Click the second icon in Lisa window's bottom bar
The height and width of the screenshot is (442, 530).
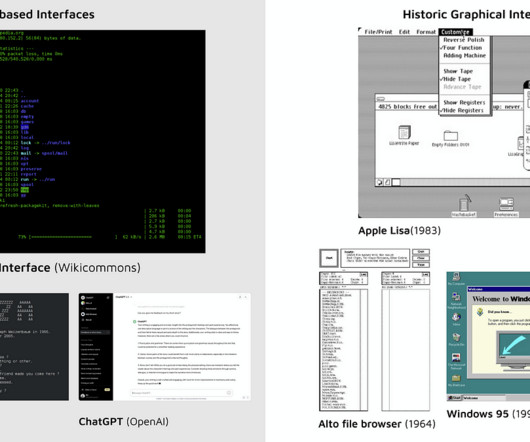pyautogui.click(x=387, y=182)
